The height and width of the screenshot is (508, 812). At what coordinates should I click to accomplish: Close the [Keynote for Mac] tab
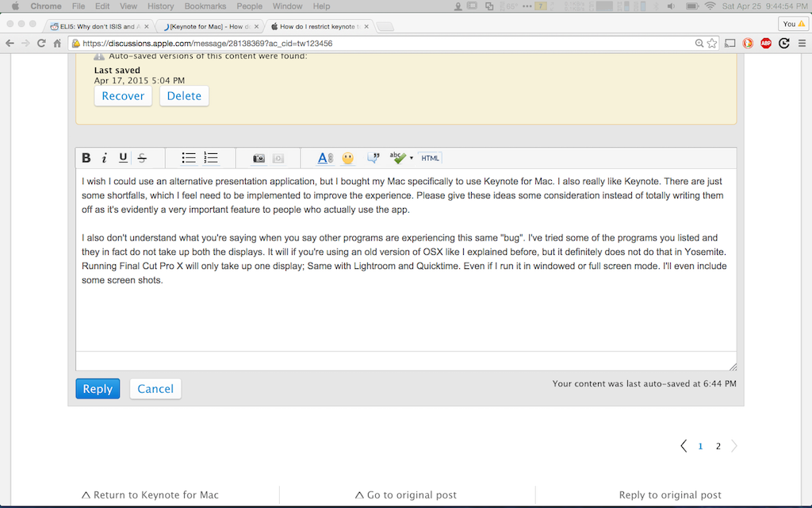[x=256, y=26]
